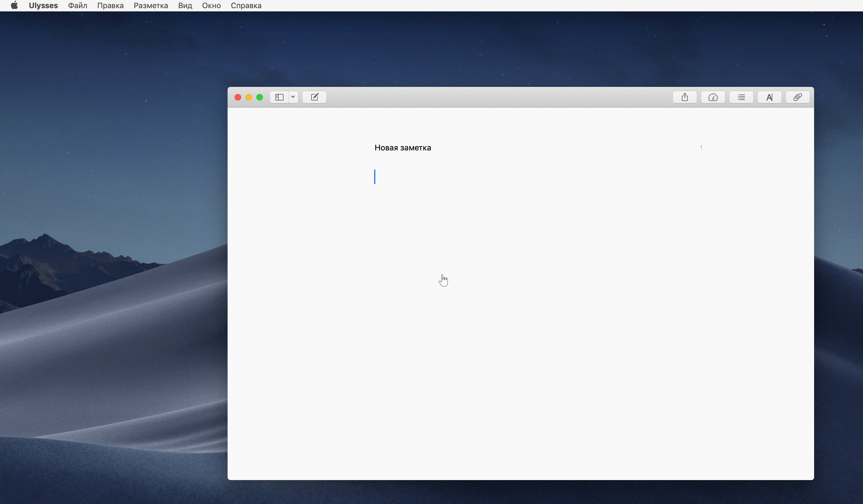
Task: Open the Apple menu
Action: point(14,5)
